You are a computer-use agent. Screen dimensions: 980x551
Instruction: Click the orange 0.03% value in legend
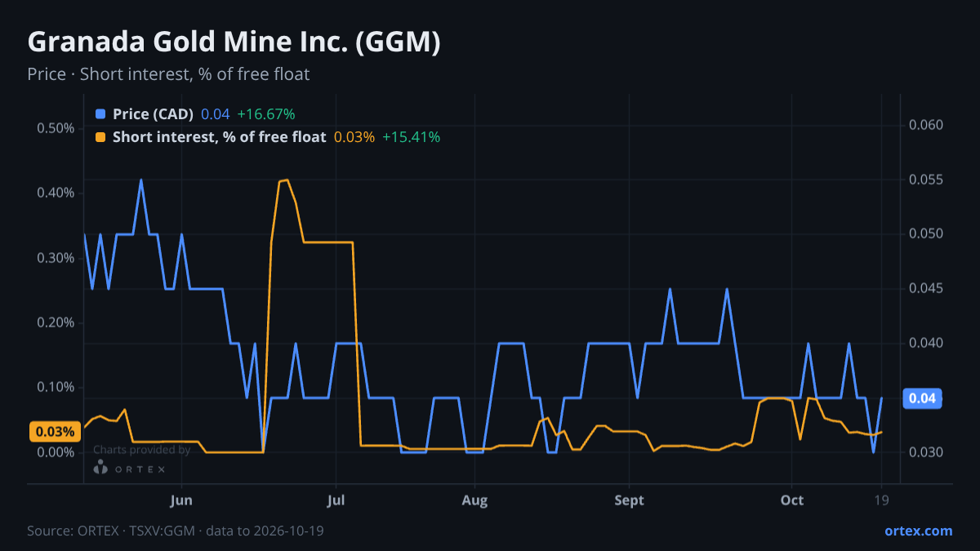(x=354, y=137)
